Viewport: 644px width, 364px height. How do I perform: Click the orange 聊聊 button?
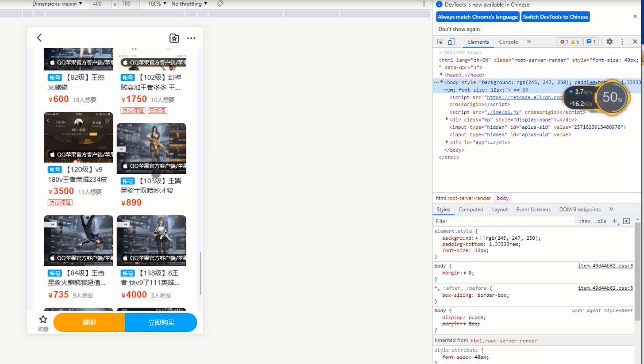[89, 322]
